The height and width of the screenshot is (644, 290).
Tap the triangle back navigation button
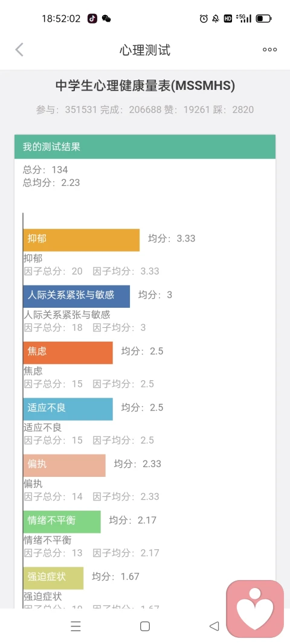tap(214, 626)
